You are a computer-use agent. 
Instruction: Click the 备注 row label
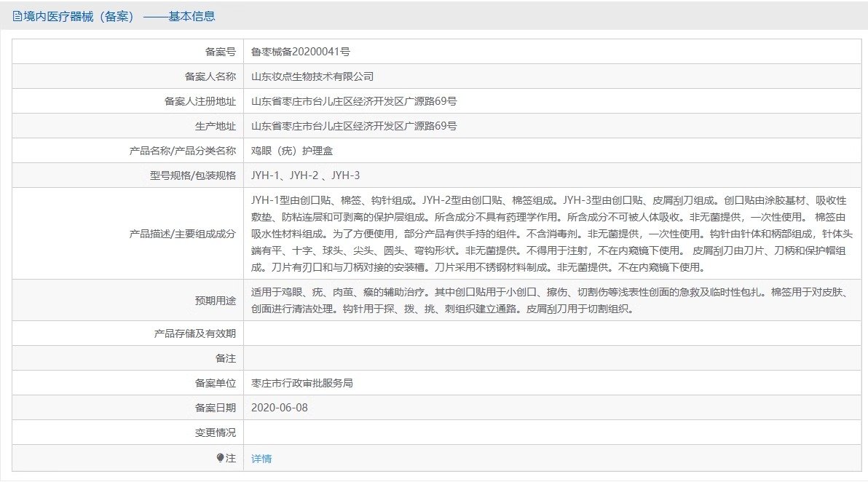point(225,359)
